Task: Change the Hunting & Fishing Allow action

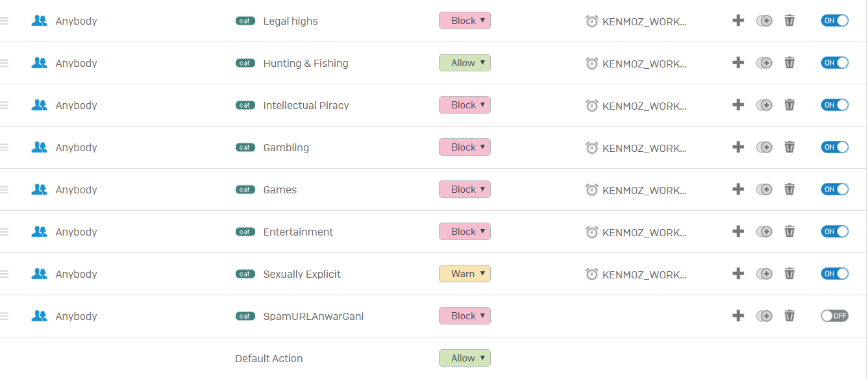Action: (465, 63)
